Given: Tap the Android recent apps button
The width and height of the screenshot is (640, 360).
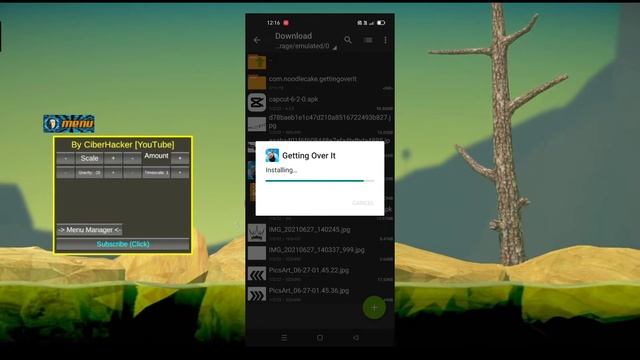Looking at the screenshot, I should 284,338.
